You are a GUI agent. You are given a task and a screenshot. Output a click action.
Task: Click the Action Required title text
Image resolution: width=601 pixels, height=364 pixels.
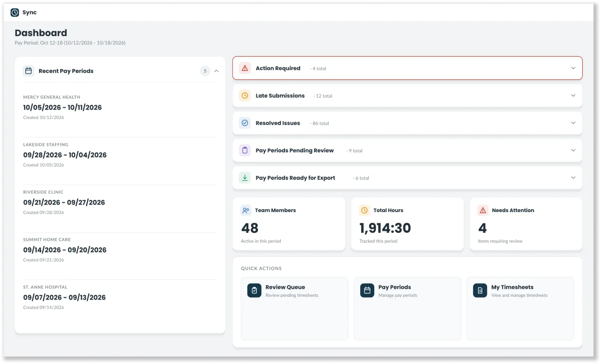278,68
